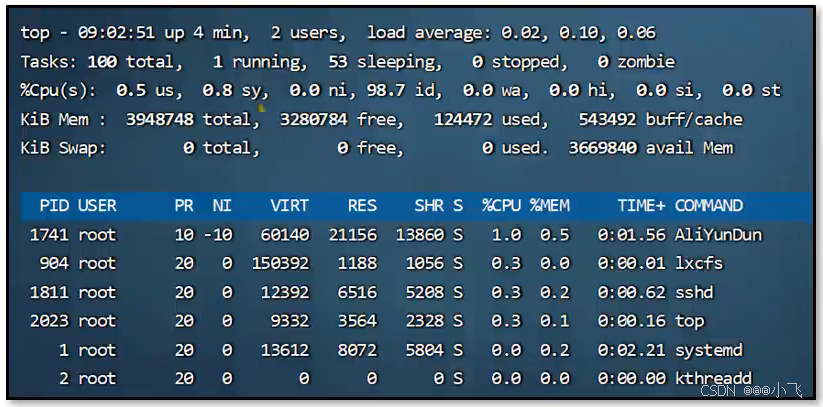Click the VIRT value 9332
The height and width of the screenshot is (407, 823).
click(290, 321)
